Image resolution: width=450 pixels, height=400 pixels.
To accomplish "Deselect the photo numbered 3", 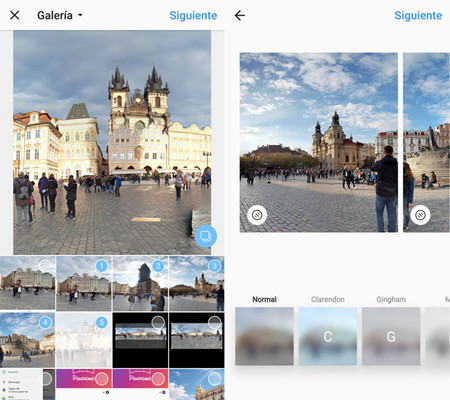I will (x=214, y=266).
